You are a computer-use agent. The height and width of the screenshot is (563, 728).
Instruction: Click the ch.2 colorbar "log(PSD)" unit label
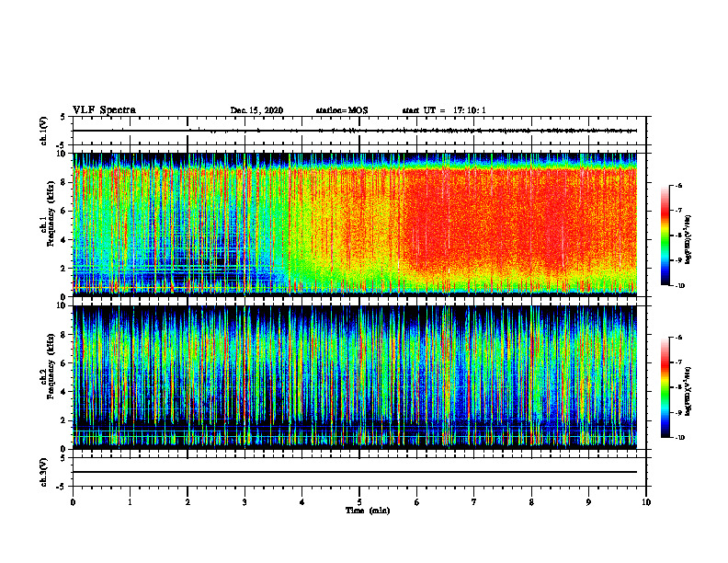[x=688, y=392]
